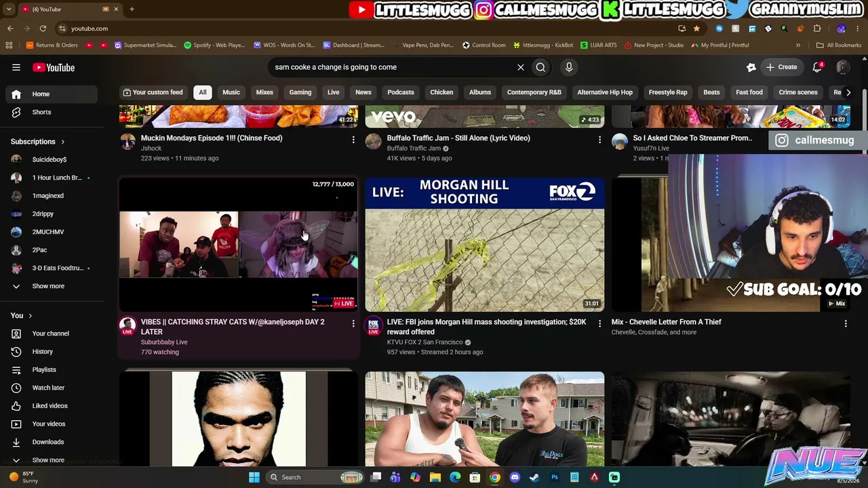
Task: Open File Explorer from the taskbar
Action: tap(435, 477)
